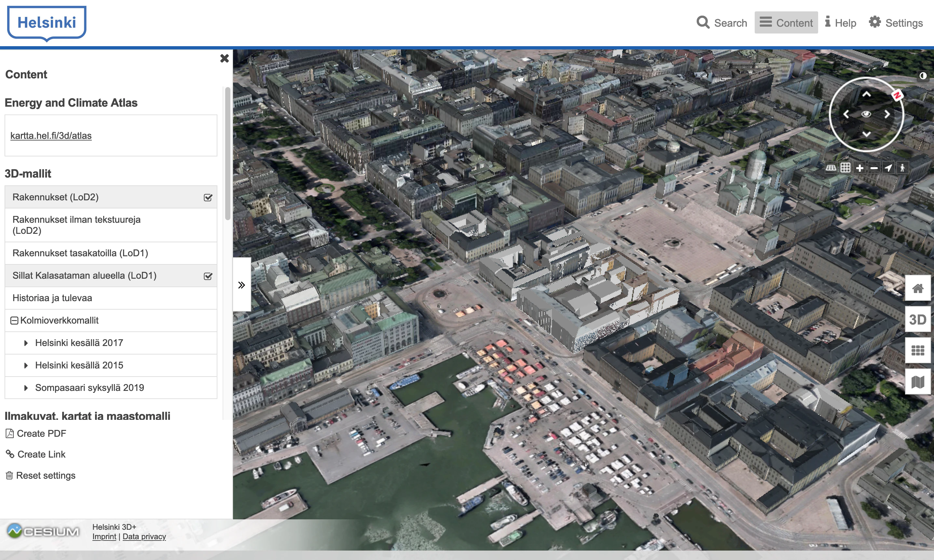Screen dimensions: 934x560
Task: Click the home view button
Action: [x=918, y=288]
